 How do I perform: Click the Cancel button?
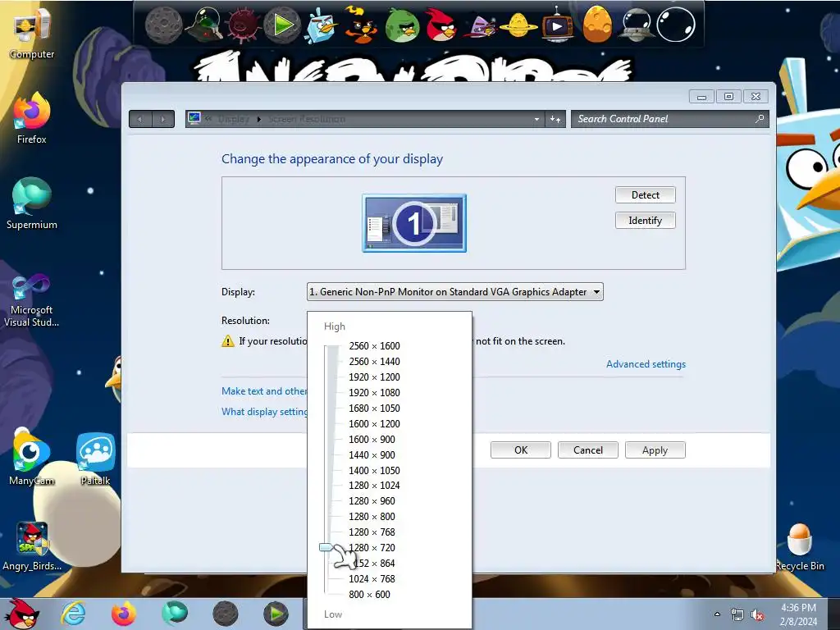587,450
